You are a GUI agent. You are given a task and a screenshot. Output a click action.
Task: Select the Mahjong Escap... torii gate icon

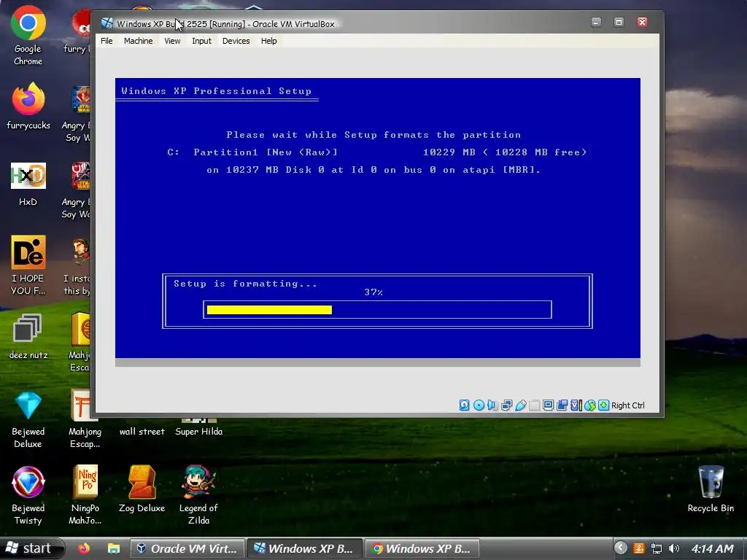click(x=85, y=420)
